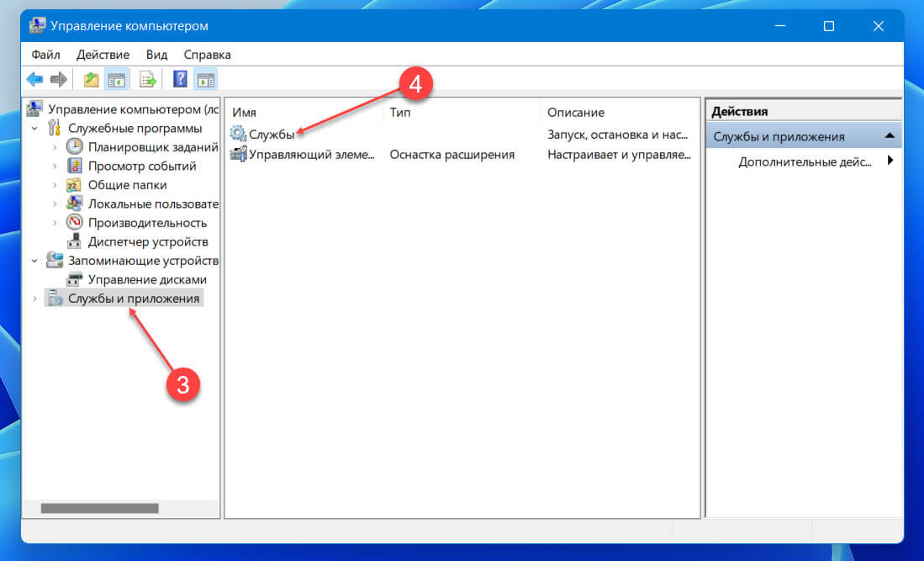Maximize the Управление компьютером window
The image size is (924, 561).
click(x=828, y=26)
